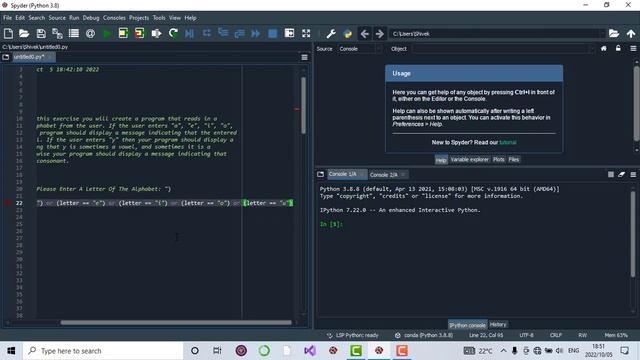Browse editor tabs icon beside untitled0.py
Screen dimensions: 640x360
(x=6, y=57)
